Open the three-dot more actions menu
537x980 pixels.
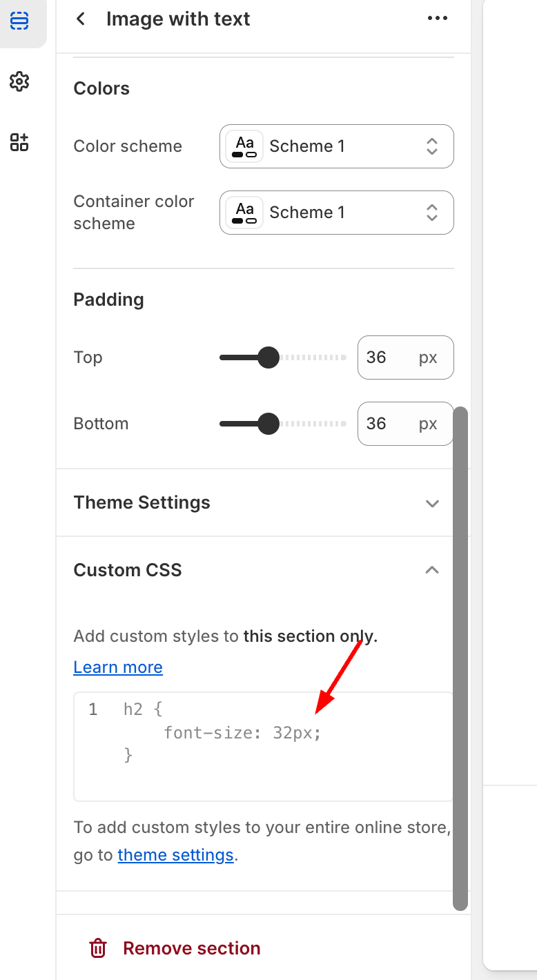(x=438, y=19)
